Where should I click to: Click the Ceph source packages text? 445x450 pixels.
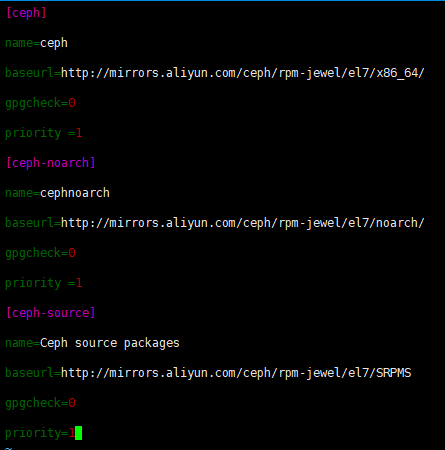110,343
